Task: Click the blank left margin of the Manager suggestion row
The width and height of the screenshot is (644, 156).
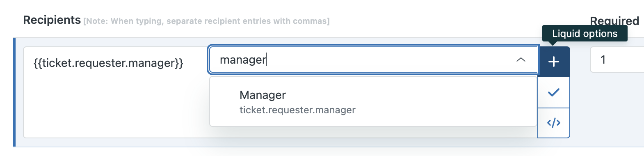Action: point(224,102)
